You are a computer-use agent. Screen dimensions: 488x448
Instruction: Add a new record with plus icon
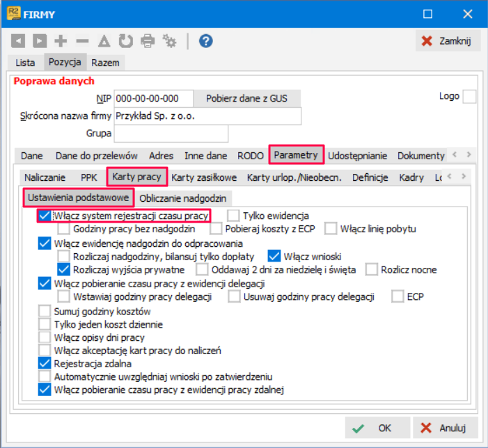point(61,41)
